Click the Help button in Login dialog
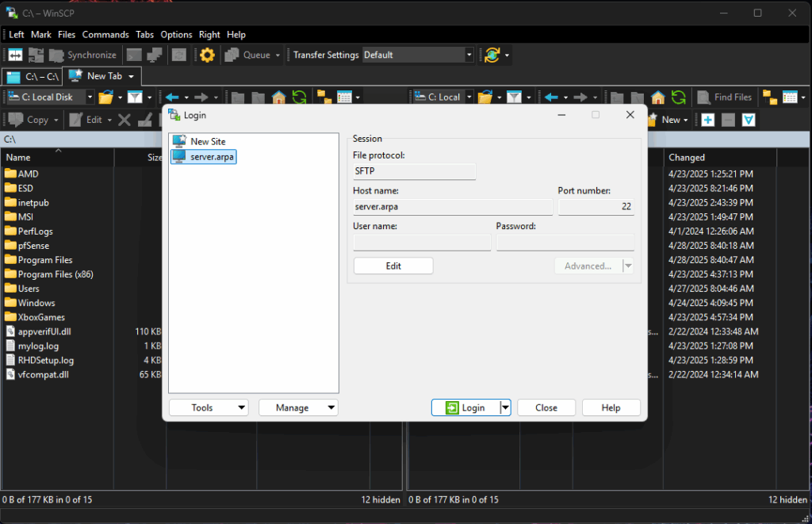This screenshot has width=812, height=524. coord(611,407)
